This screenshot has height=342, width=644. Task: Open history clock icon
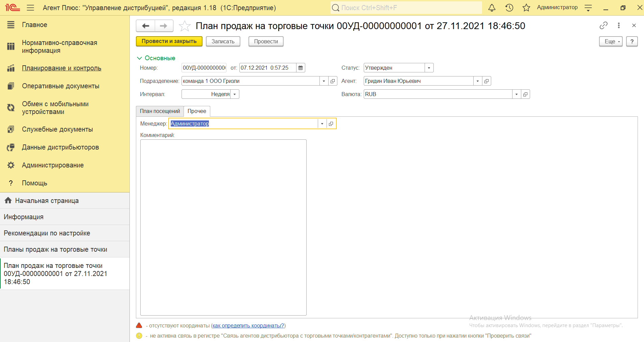tap(509, 7)
